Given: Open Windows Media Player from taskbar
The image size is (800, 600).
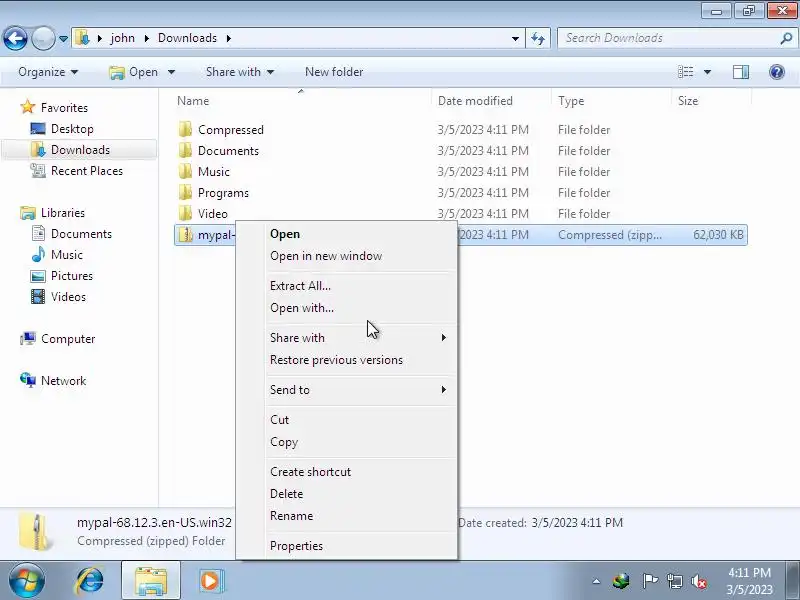Looking at the screenshot, I should coord(211,581).
